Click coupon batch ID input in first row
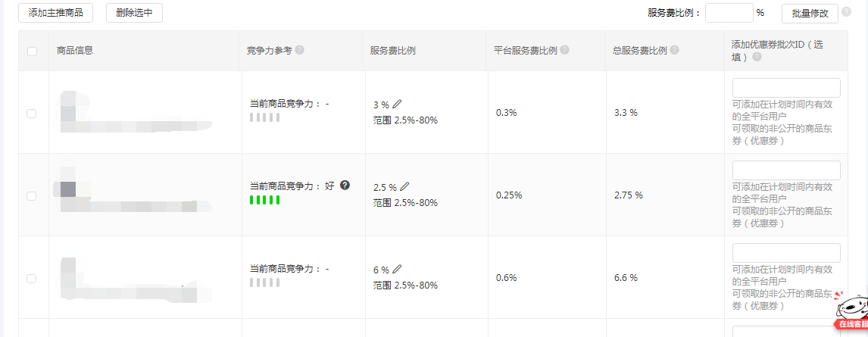Viewport: 868px width, 337px height. point(786,88)
